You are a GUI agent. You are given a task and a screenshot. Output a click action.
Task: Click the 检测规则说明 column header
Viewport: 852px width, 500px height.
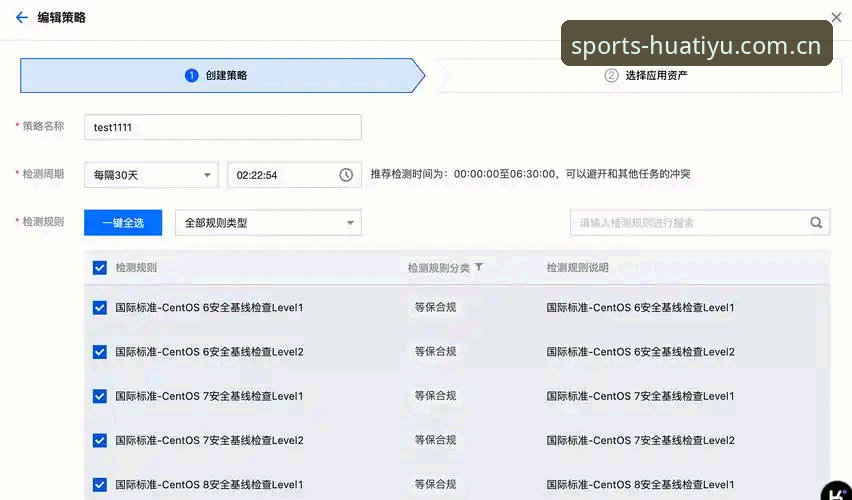click(577, 267)
